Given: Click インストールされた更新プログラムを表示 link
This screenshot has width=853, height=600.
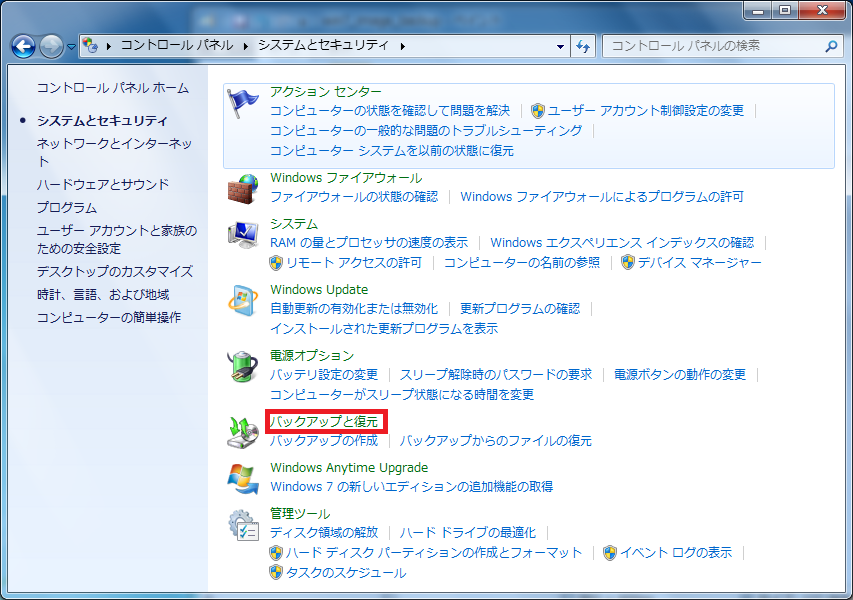Looking at the screenshot, I should [384, 329].
